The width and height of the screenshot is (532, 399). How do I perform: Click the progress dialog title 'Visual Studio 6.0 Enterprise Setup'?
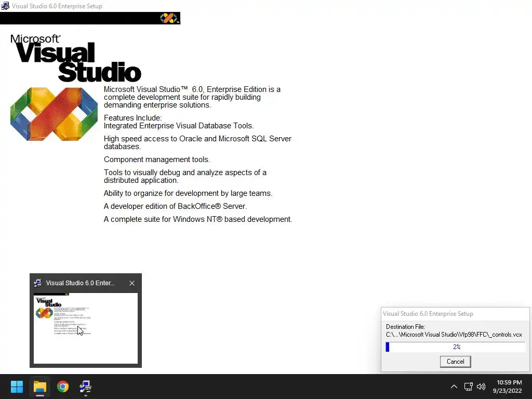point(428,314)
